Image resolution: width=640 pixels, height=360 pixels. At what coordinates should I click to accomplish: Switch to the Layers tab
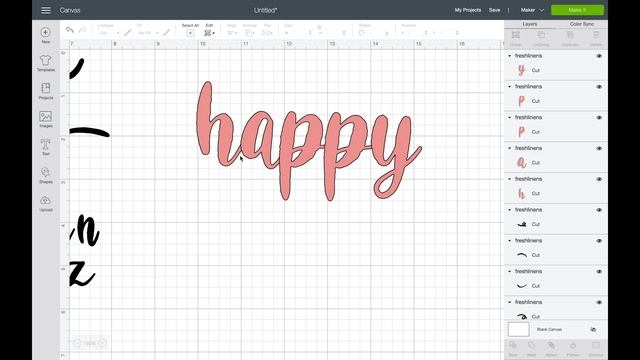point(530,24)
